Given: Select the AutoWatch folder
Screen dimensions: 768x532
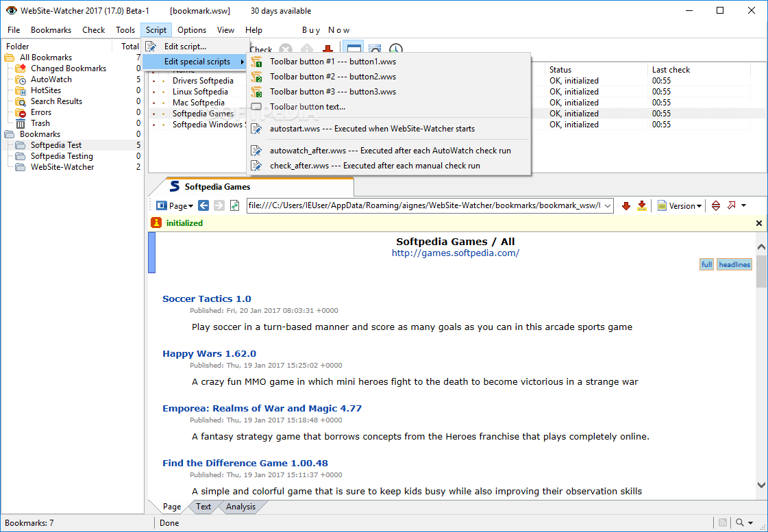Looking at the screenshot, I should 51,79.
